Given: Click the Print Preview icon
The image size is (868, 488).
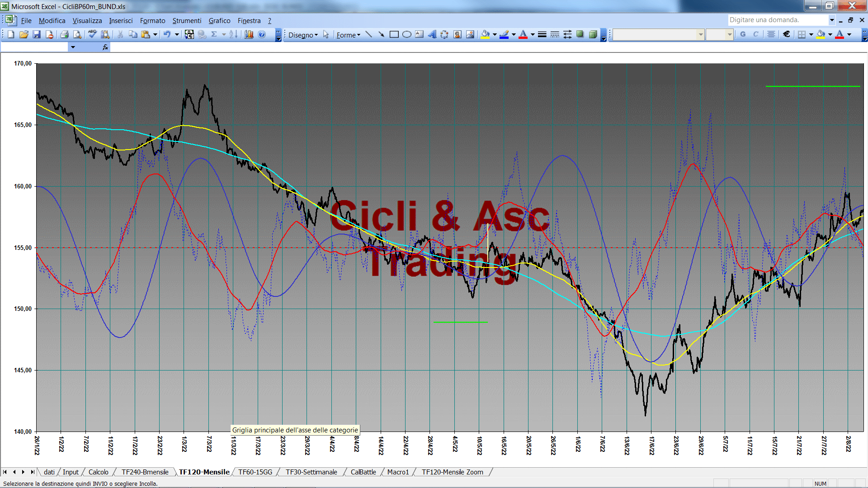Looking at the screenshot, I should pyautogui.click(x=77, y=34).
